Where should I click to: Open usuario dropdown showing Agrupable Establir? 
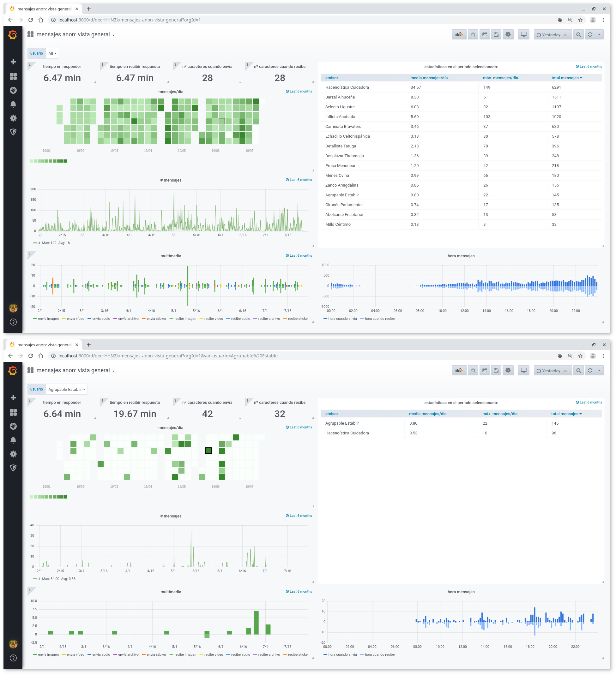click(66, 389)
